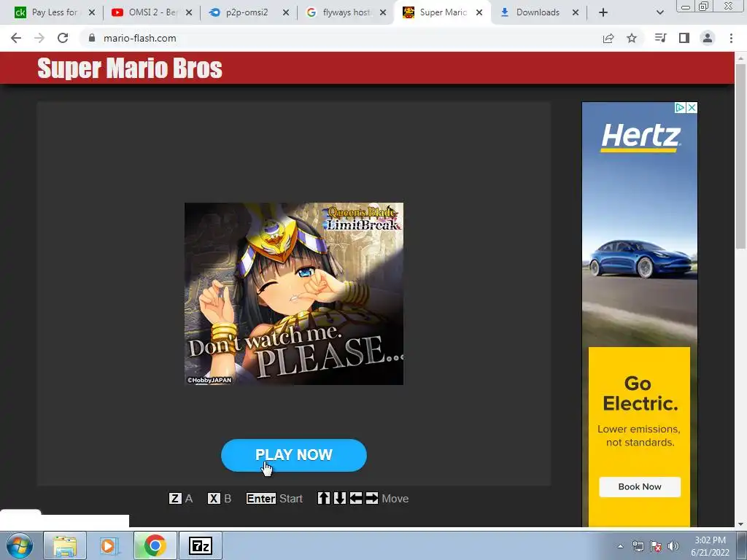Go back with browser back arrow
The width and height of the screenshot is (747, 560).
tap(16, 38)
